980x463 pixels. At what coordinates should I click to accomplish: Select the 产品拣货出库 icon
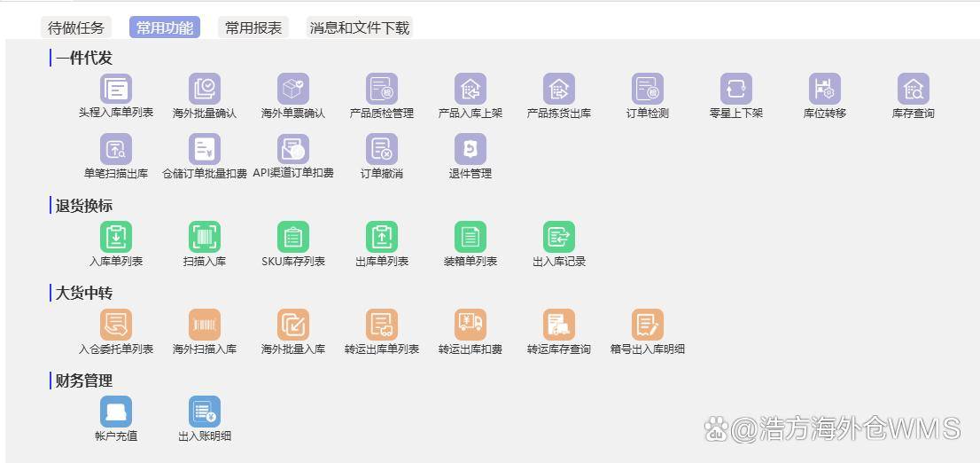point(559,89)
